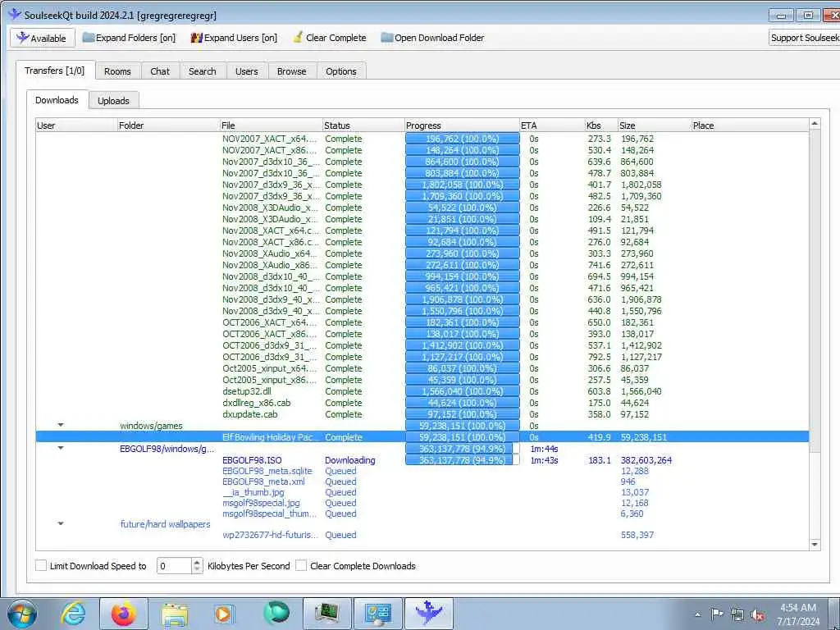The height and width of the screenshot is (630, 840).
Task: Click the taskbar clock showing 4:54 AM
Action: click(x=798, y=614)
